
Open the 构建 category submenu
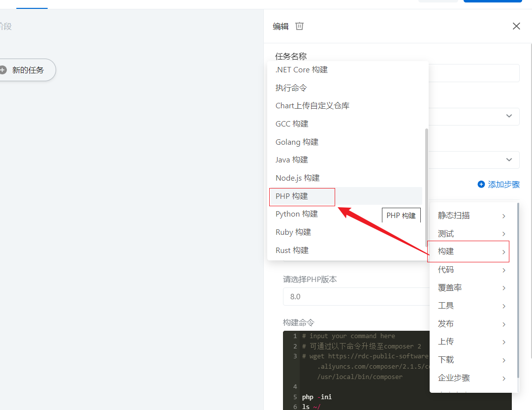[x=471, y=252]
